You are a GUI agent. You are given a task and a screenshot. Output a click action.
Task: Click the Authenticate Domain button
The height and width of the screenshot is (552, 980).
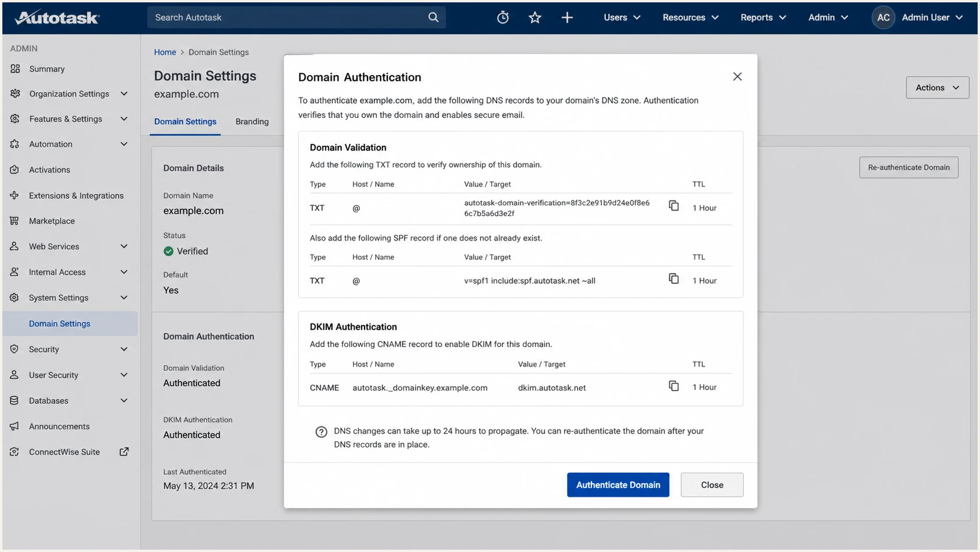click(618, 485)
